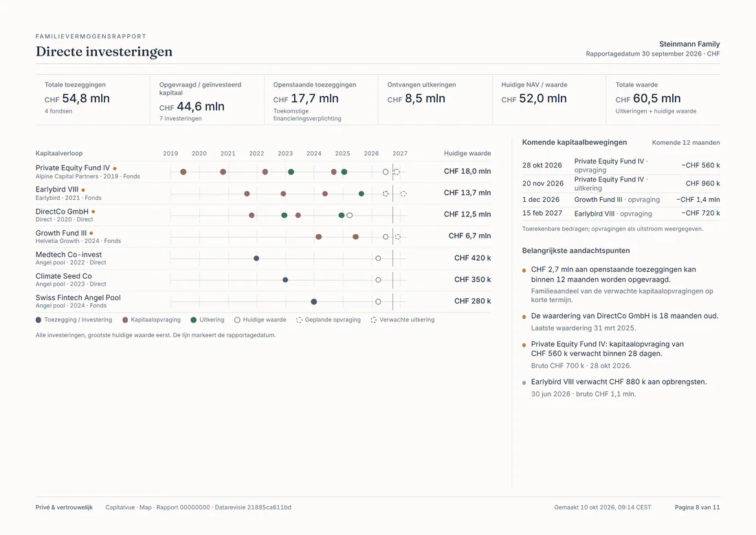Screen dimensions: 756x535
Task: Select the green Uitkering legend marker
Action: click(194, 320)
